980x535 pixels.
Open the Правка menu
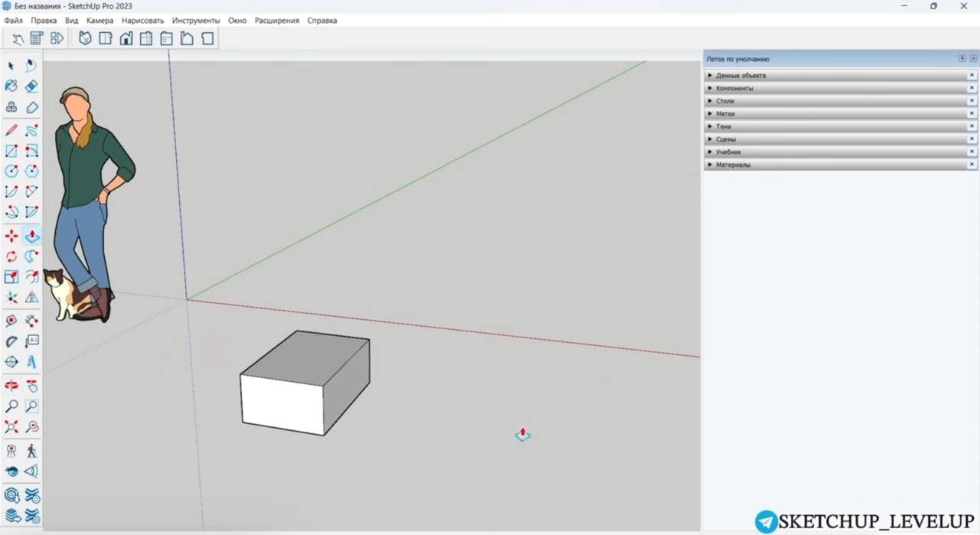click(x=44, y=21)
